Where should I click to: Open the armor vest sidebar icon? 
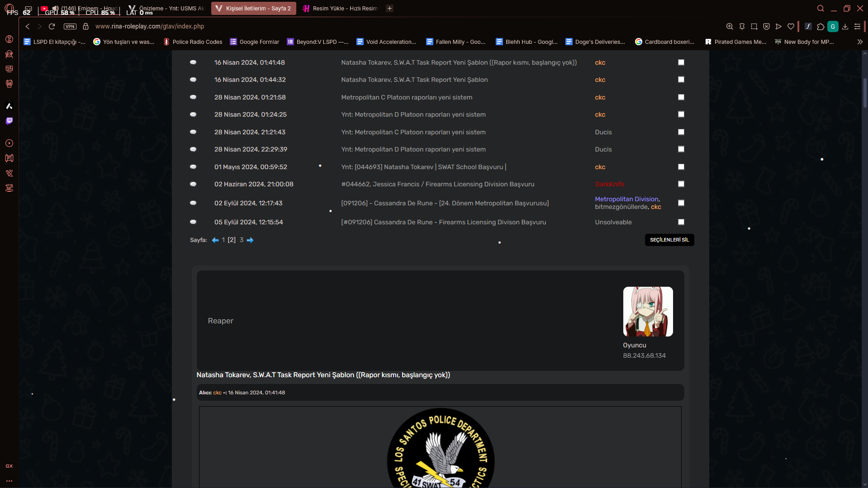[9, 84]
